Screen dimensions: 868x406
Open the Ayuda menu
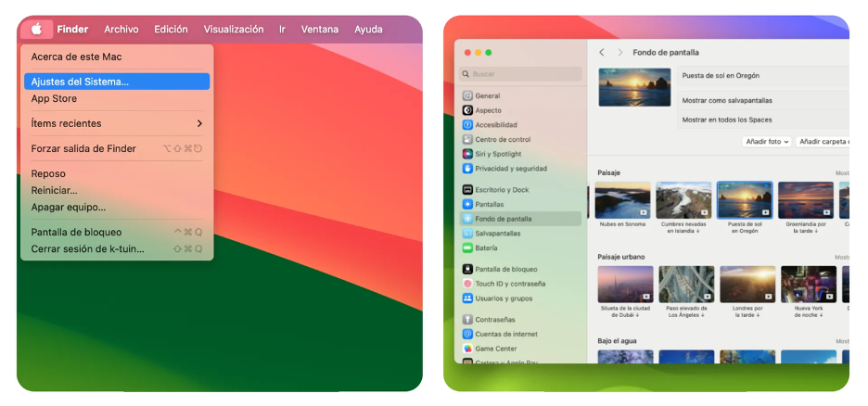[x=368, y=30]
